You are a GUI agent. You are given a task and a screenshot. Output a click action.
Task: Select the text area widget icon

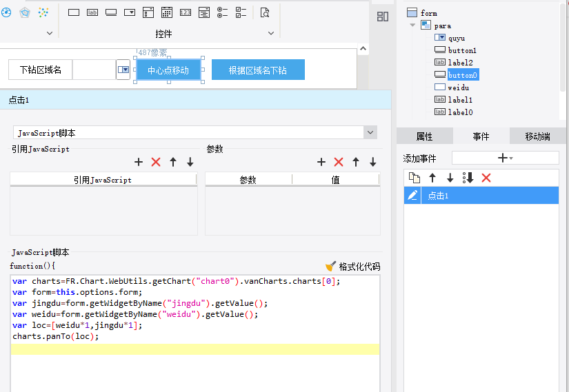click(204, 12)
